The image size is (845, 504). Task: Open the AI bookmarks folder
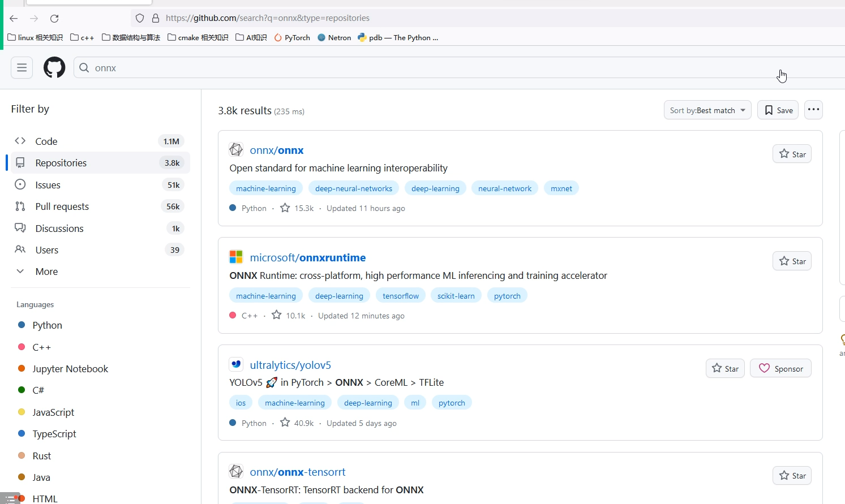(x=251, y=38)
